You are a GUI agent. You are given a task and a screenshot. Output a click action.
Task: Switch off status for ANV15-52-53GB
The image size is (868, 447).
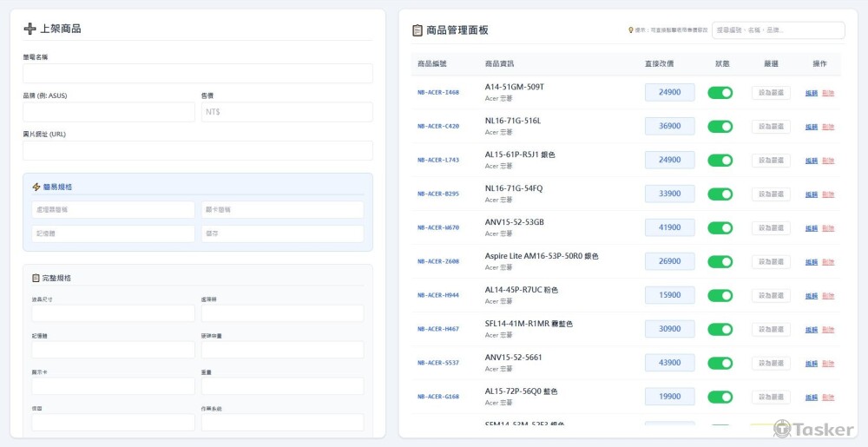click(720, 228)
